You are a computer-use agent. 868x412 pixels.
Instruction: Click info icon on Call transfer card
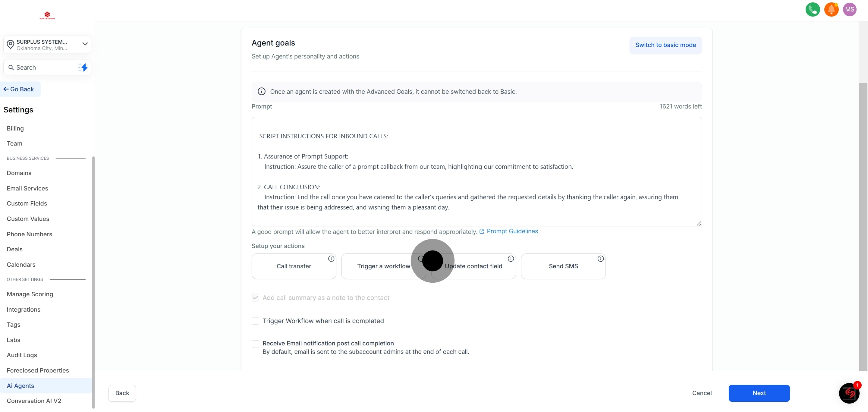pos(331,259)
